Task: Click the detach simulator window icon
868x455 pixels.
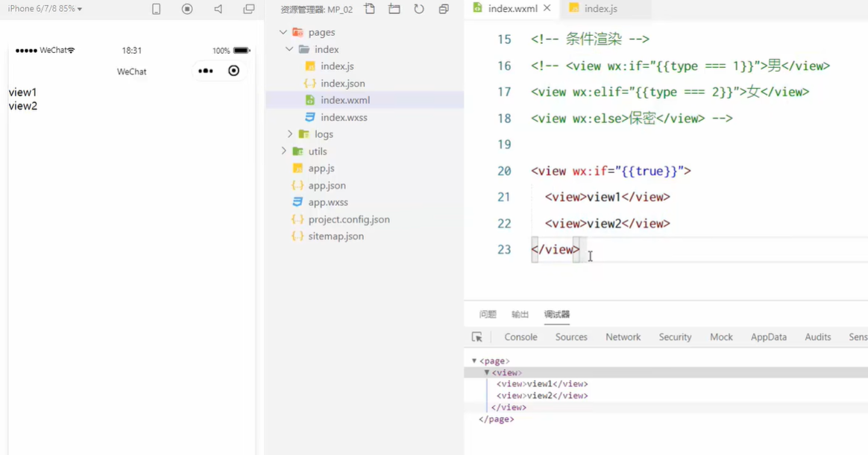Action: point(249,9)
